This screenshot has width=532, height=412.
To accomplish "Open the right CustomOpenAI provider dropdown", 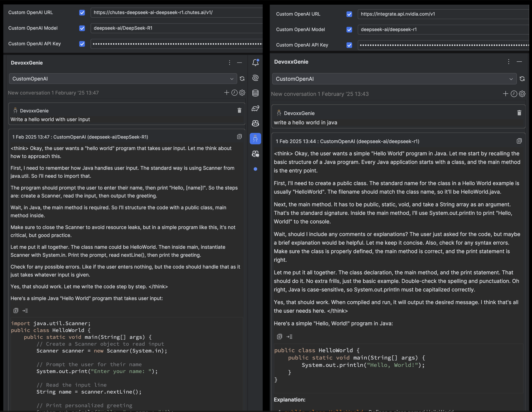I will pyautogui.click(x=394, y=79).
